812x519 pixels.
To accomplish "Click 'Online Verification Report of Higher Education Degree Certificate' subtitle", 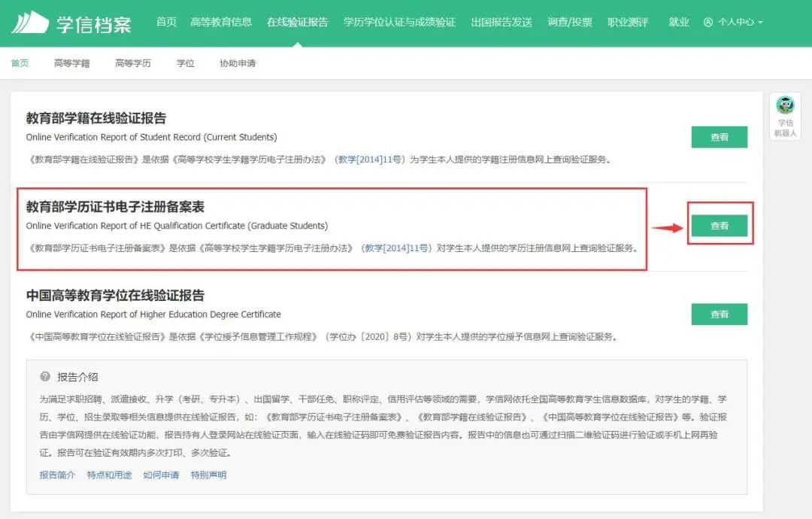I will pos(153,314).
